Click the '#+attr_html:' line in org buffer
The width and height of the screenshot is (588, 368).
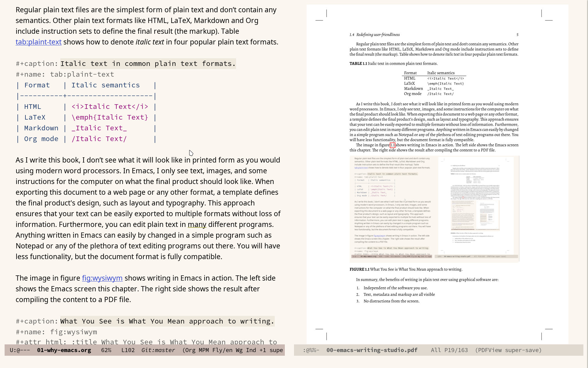coord(146,341)
